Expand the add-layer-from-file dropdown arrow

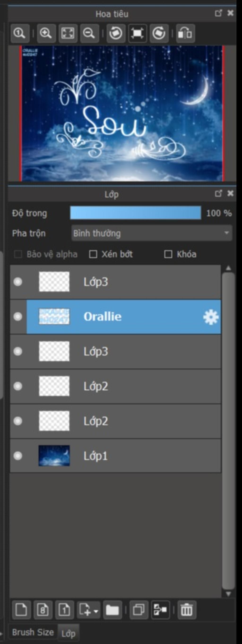[x=96, y=611]
